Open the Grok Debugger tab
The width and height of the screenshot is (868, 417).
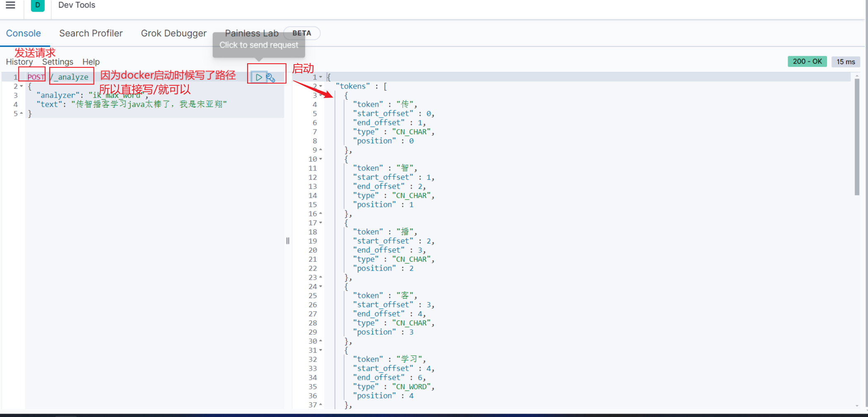point(173,34)
